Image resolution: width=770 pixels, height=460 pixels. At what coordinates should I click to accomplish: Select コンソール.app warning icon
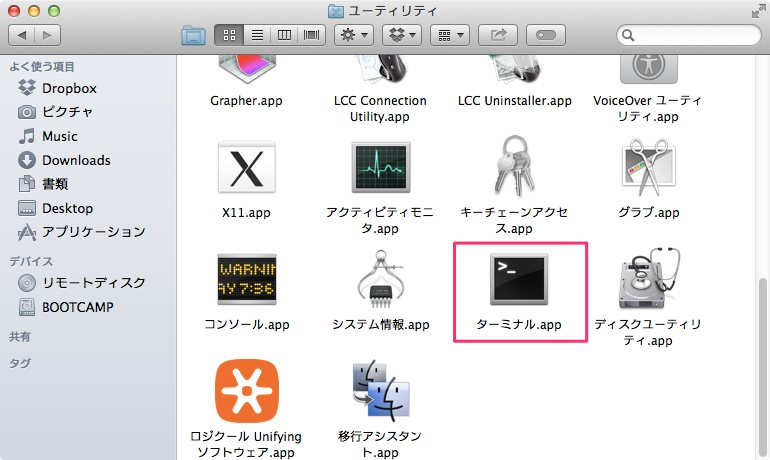click(247, 279)
